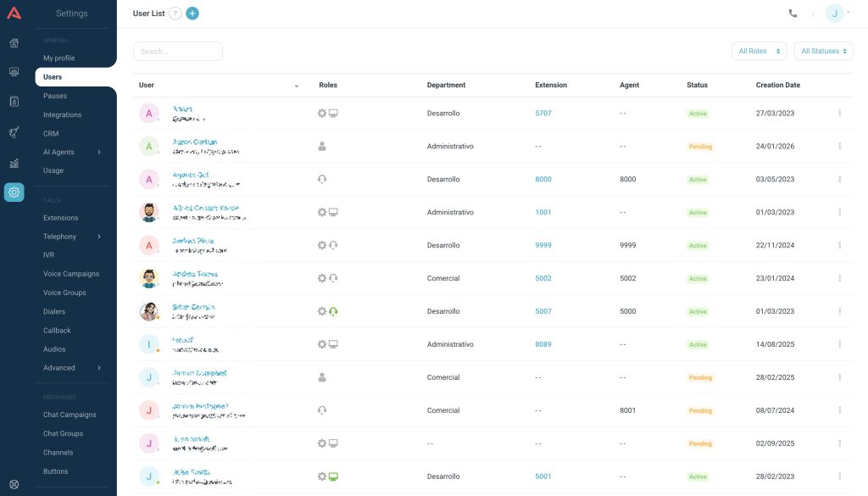Open the All Roles filter dropdown
Viewport: 868px width, 496px height.
[x=759, y=51]
